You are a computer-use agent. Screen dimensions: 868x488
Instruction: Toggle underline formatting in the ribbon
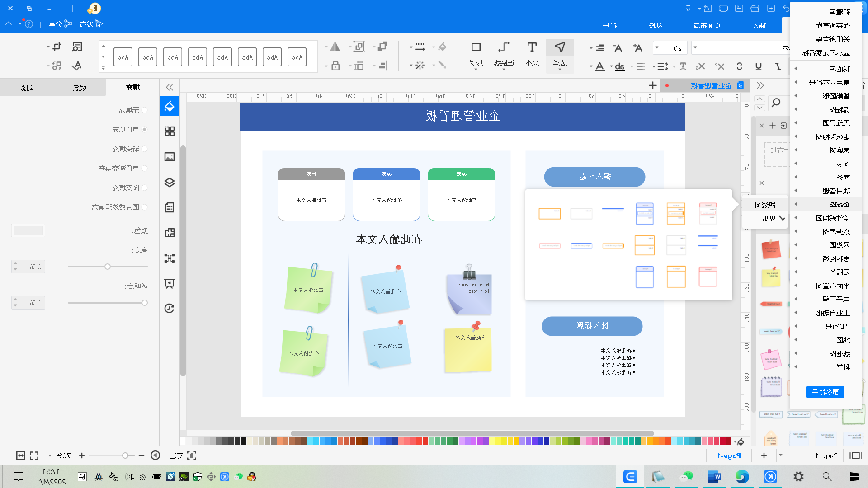(x=759, y=66)
